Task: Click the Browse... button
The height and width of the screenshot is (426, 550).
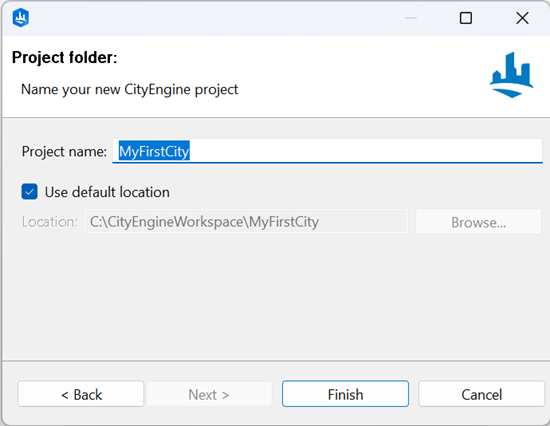Action: [478, 222]
